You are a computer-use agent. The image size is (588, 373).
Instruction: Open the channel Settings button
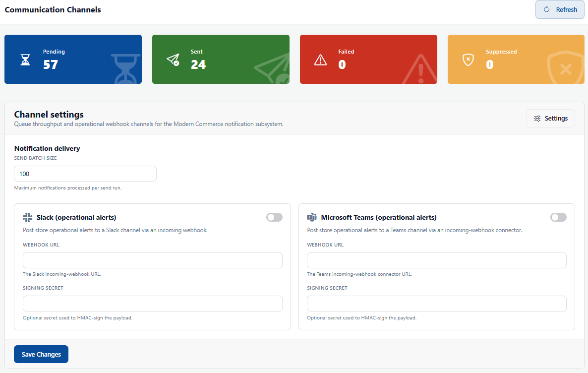tap(550, 118)
